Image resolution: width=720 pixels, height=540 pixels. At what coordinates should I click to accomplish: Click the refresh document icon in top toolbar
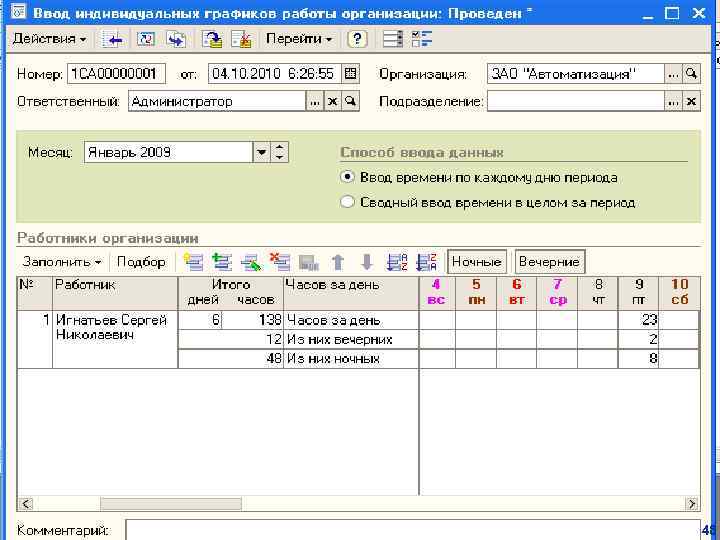click(x=146, y=39)
